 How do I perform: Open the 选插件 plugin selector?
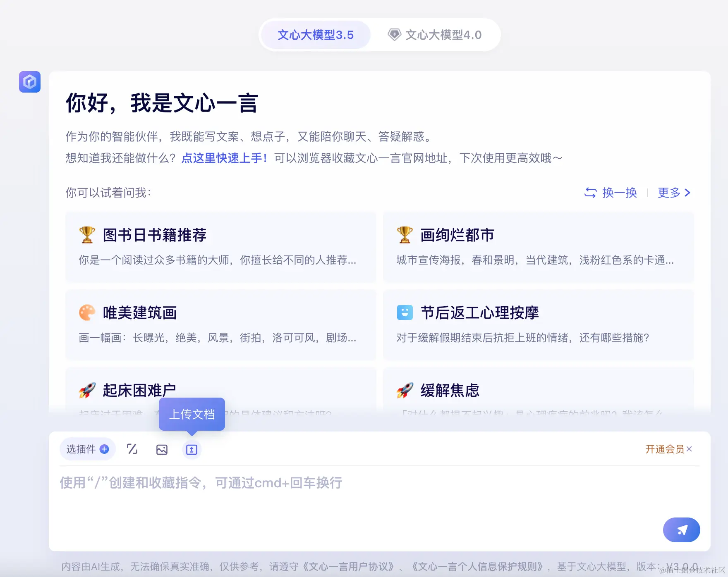point(87,449)
